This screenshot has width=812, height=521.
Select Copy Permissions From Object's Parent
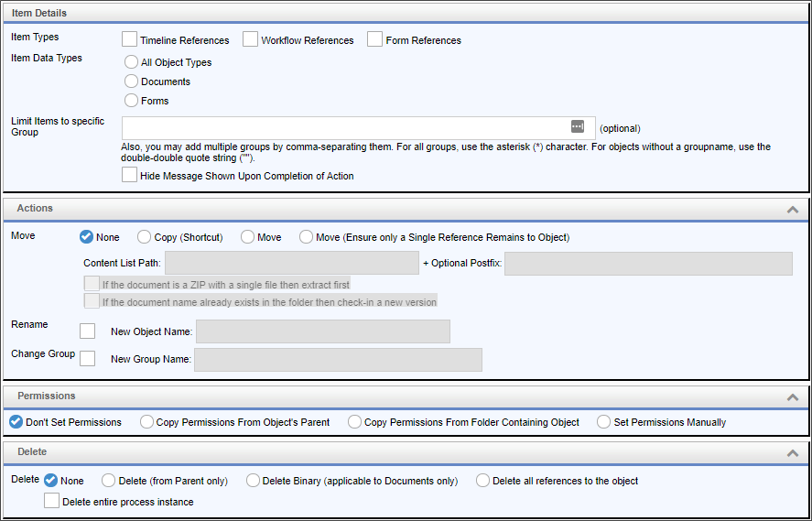(x=146, y=422)
